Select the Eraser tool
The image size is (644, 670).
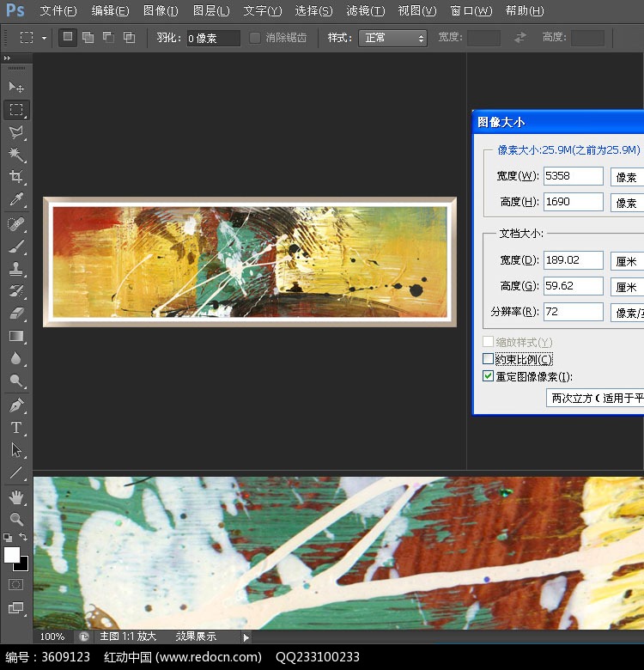[x=16, y=314]
